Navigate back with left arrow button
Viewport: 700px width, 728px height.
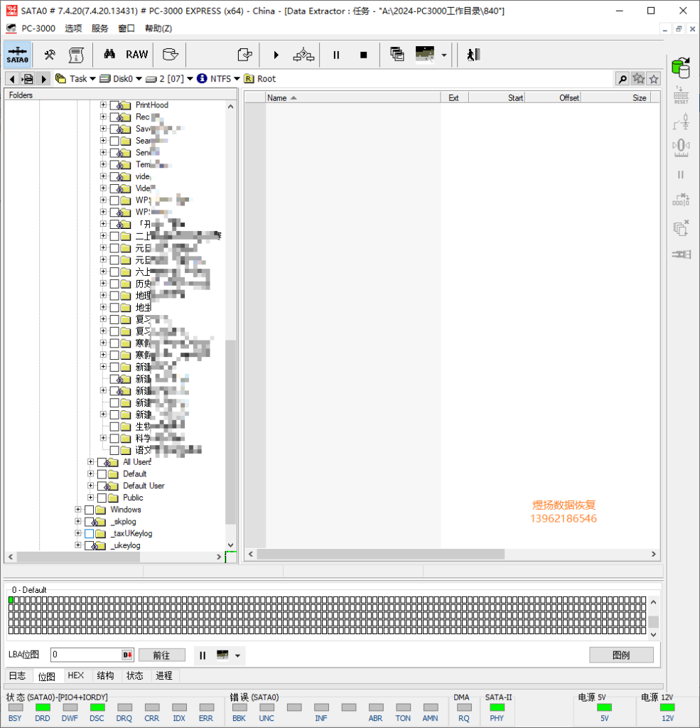click(x=13, y=79)
